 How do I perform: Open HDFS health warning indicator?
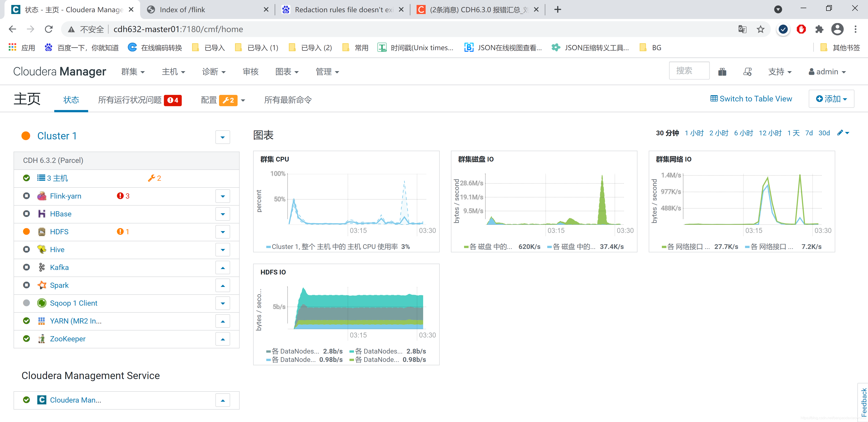123,232
